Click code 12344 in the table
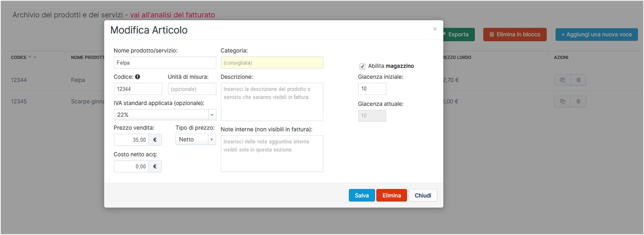Viewport: 644px width, 235px height. click(x=19, y=80)
